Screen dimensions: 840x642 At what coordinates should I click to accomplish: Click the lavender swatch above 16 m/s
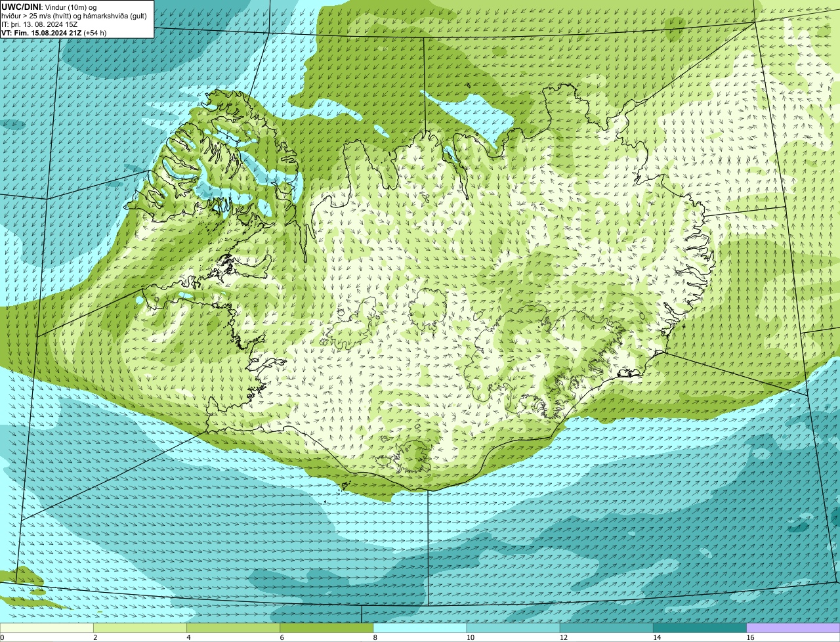793,628
